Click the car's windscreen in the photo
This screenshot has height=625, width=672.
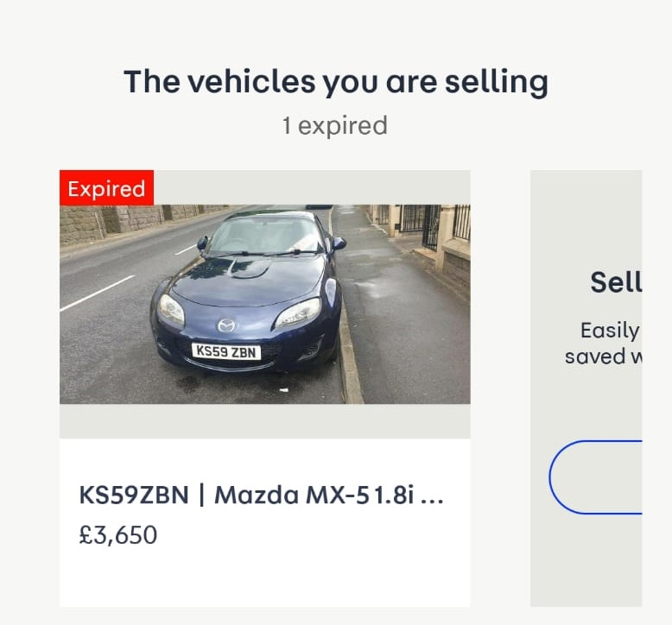pos(266,236)
